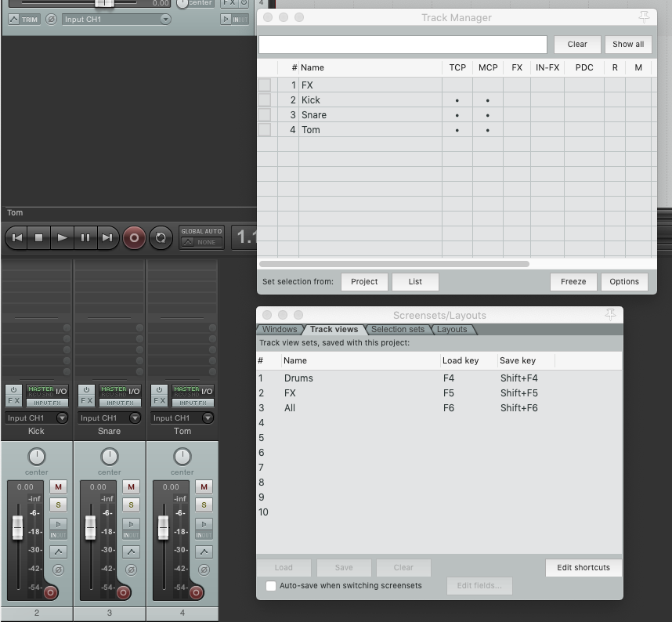The image size is (672, 622).
Task: Toggle TCP visibility for Kick row
Action: coord(457,100)
